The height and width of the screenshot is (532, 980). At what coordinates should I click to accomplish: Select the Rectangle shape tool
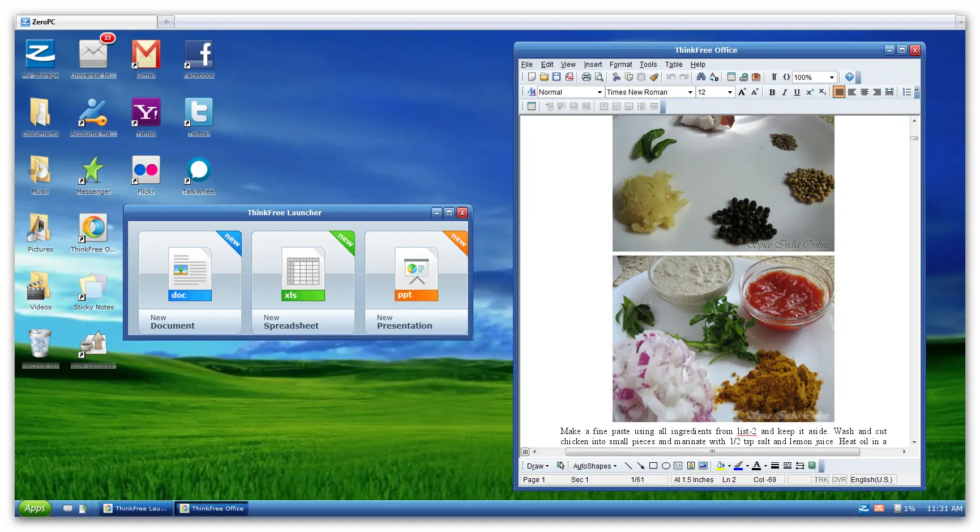[x=653, y=466]
